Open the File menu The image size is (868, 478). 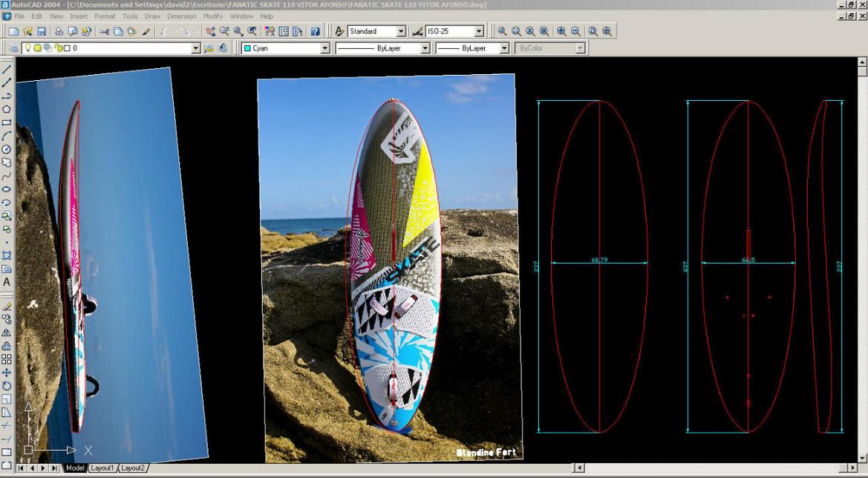tap(19, 16)
